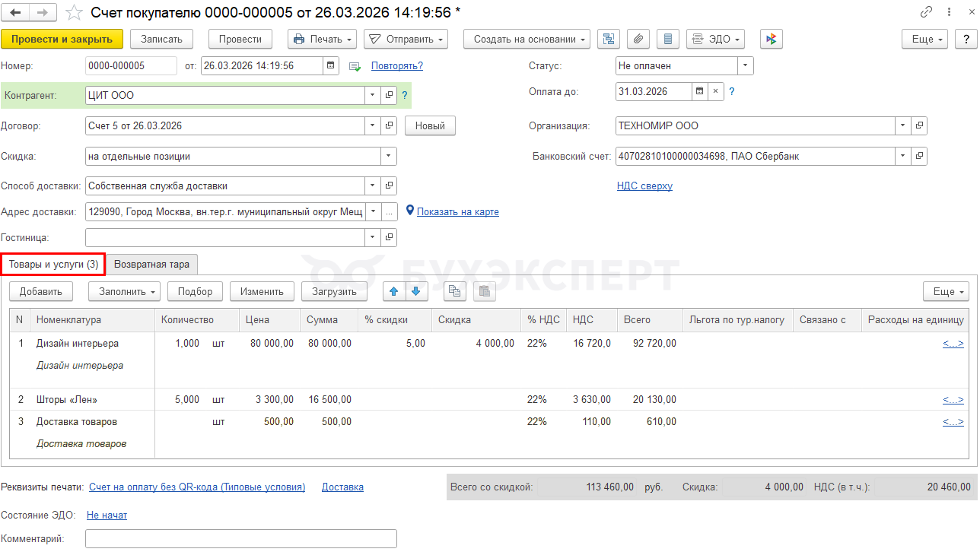Open the document structure (related documents) icon
Viewport: 980px width, 552px height.
point(609,39)
